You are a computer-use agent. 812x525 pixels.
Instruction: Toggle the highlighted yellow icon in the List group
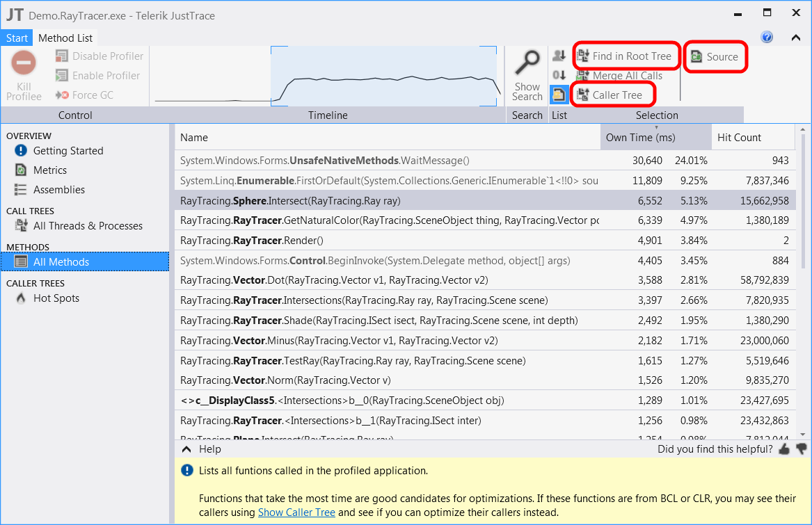point(559,95)
